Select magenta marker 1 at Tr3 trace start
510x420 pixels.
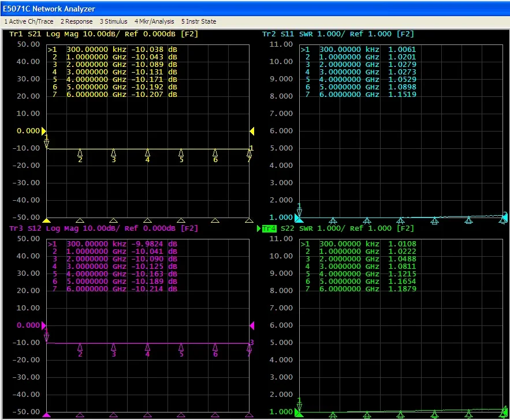click(47, 336)
